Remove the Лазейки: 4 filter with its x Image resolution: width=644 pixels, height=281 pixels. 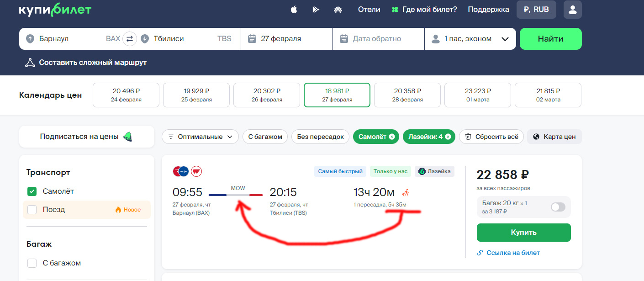448,137
